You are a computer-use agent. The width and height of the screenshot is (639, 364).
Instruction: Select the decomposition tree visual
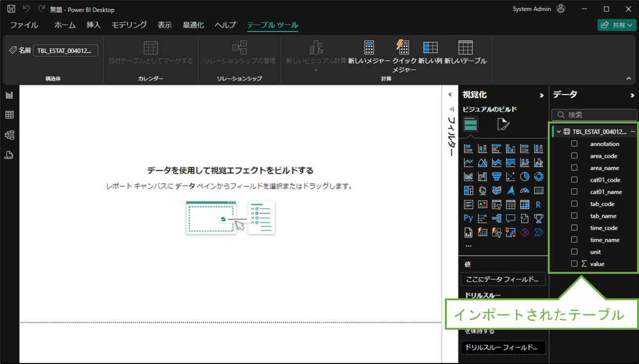pyautogui.click(x=496, y=218)
